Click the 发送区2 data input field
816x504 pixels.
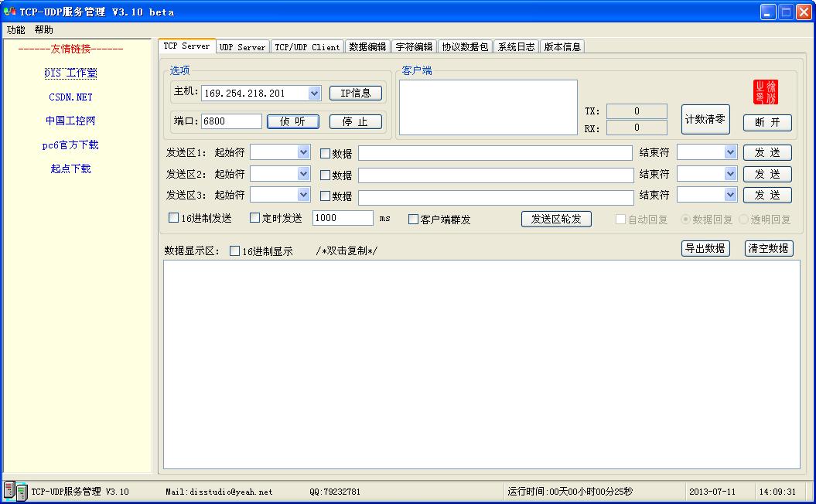(x=496, y=175)
